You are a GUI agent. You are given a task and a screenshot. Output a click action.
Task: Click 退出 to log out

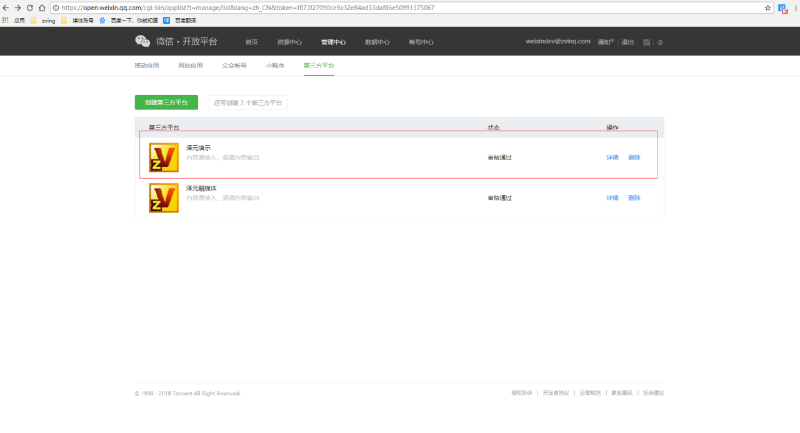628,42
